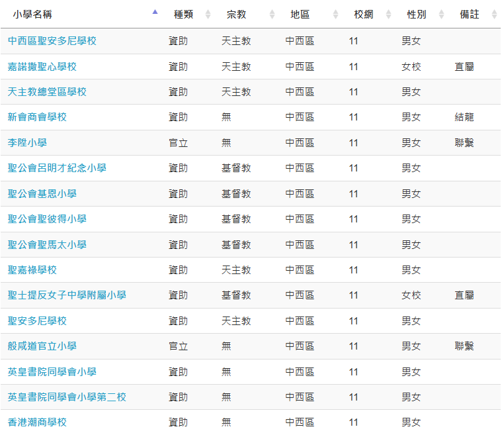Select 新會商會學校 link
The width and height of the screenshot is (504, 435).
tap(37, 117)
